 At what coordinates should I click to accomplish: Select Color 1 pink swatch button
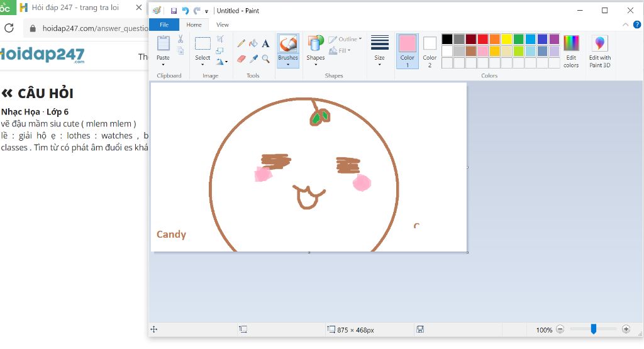pyautogui.click(x=408, y=52)
